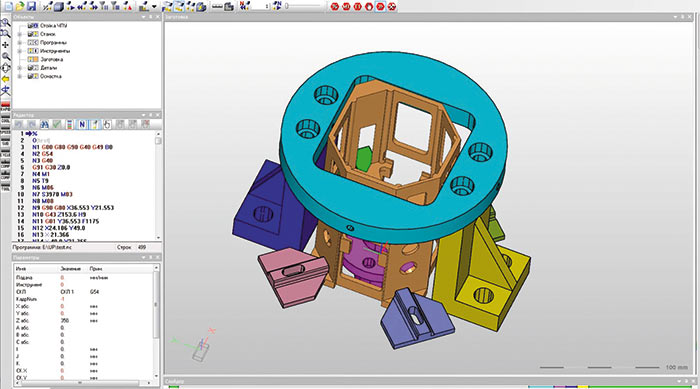
Task: Click the TOOL indicator in left sidebar
Action: [5, 186]
